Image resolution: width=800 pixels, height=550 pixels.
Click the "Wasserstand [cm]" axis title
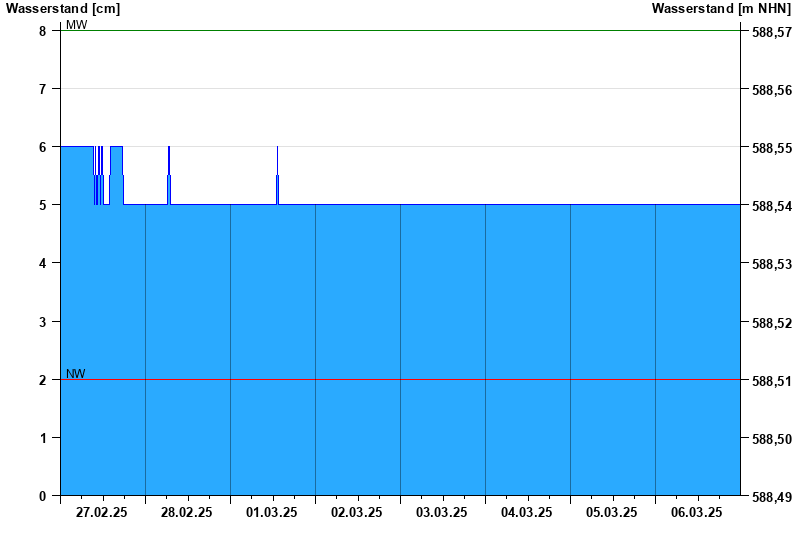click(x=63, y=9)
